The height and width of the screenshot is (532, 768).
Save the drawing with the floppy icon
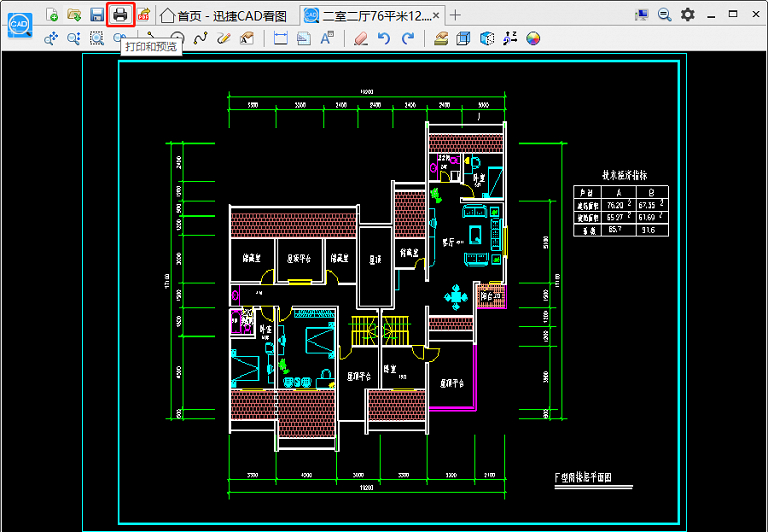(x=97, y=15)
